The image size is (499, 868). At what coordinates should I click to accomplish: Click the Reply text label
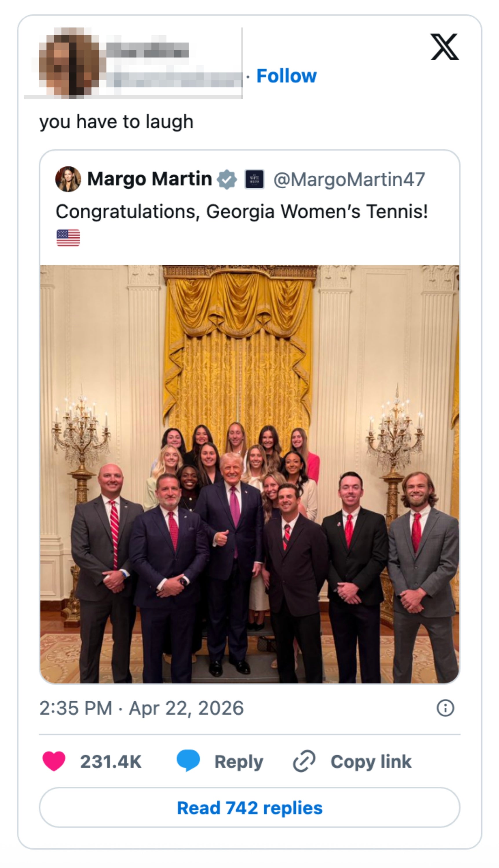[239, 762]
